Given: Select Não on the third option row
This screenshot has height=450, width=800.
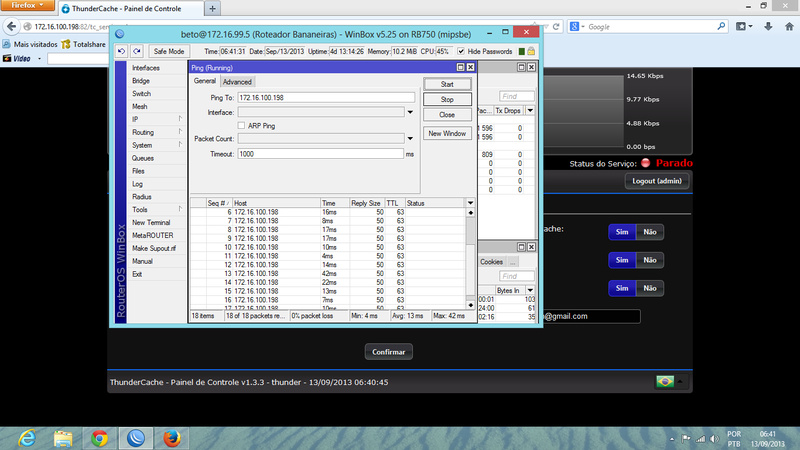Looking at the screenshot, I should 649,288.
